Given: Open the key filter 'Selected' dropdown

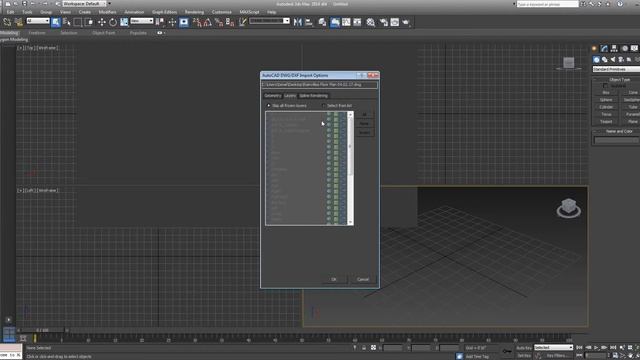Looking at the screenshot, I should tap(554, 348).
